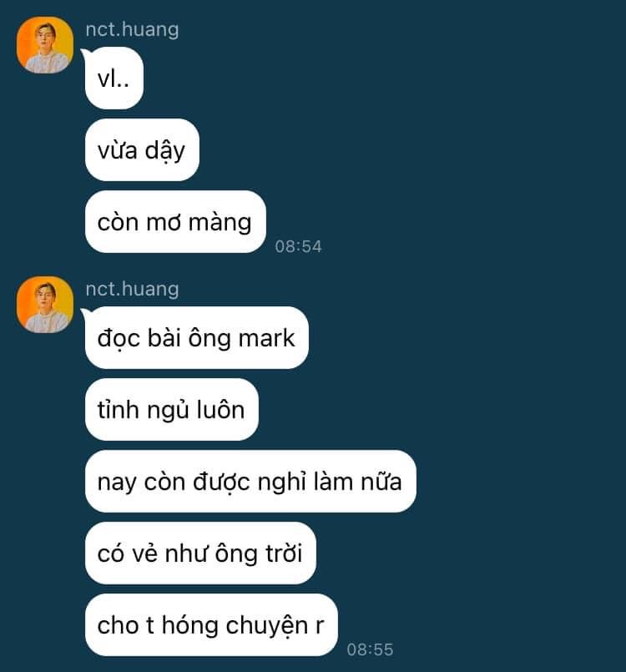Select the "đọc bài ông mark" message bubble
This screenshot has height=672, width=626.
pos(197,338)
